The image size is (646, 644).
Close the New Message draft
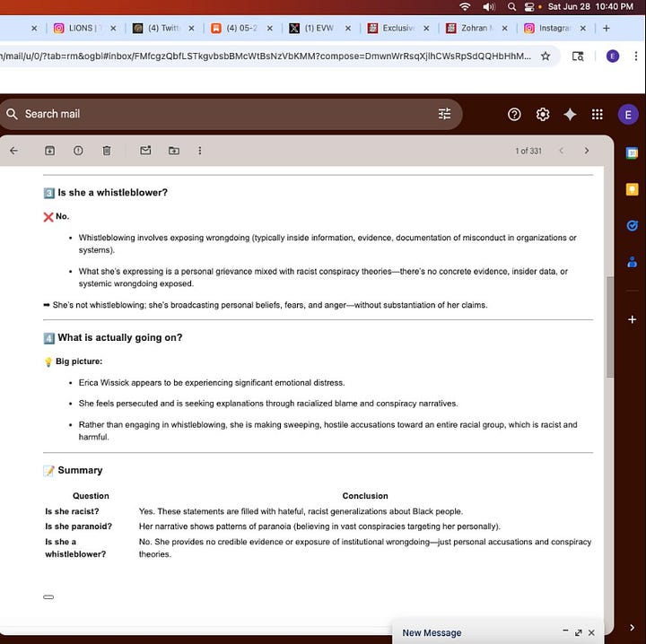point(591,632)
